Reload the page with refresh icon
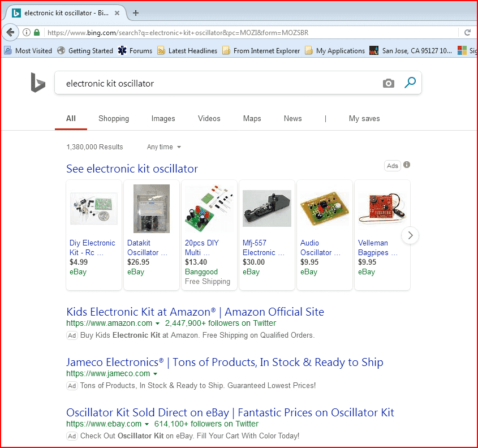This screenshot has width=478, height=448. [467, 33]
